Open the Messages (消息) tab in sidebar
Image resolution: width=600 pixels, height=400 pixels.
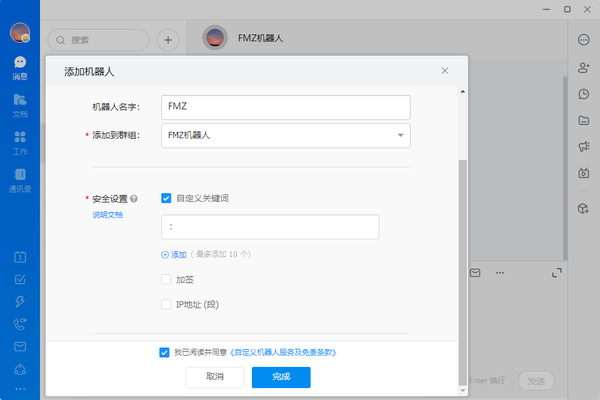click(x=20, y=66)
